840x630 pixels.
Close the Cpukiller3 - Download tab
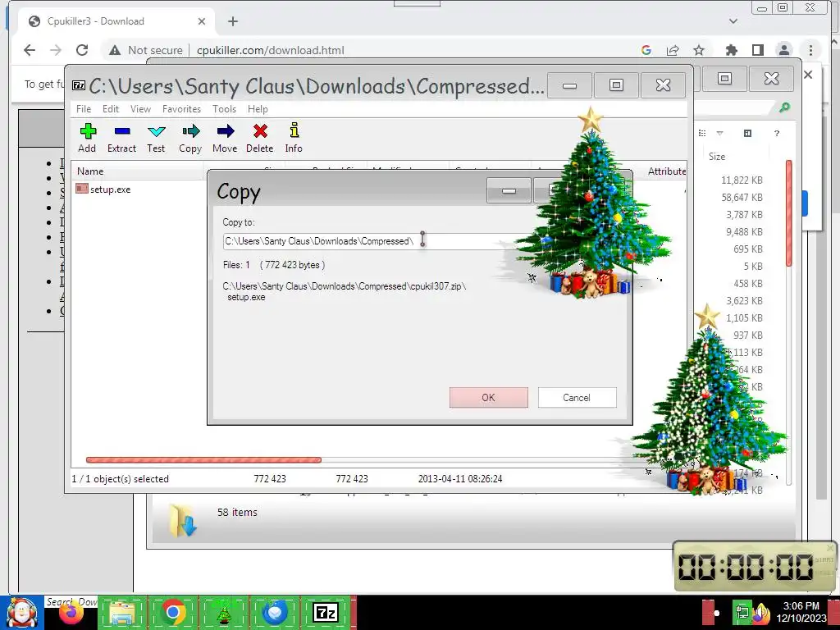click(202, 21)
